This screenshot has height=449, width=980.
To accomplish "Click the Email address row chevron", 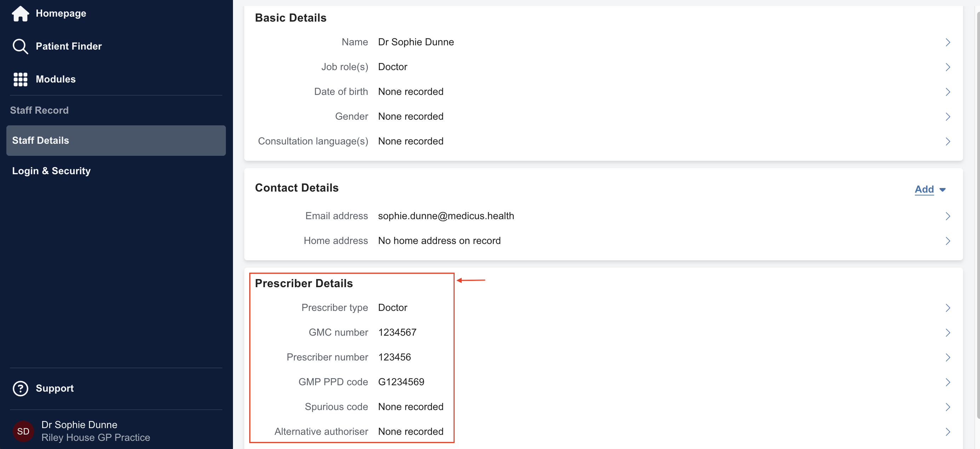I will click(x=948, y=216).
